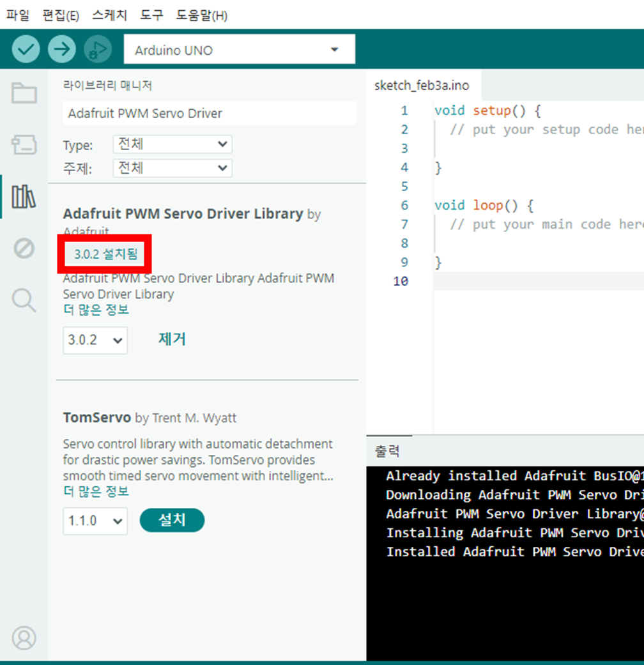Open the Search magnifier sidebar icon

[x=24, y=300]
